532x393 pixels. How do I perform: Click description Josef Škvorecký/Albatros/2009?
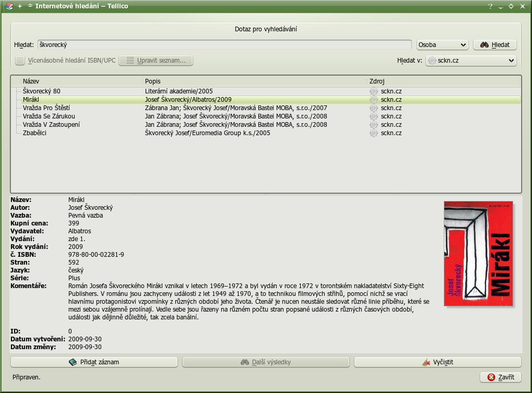188,100
